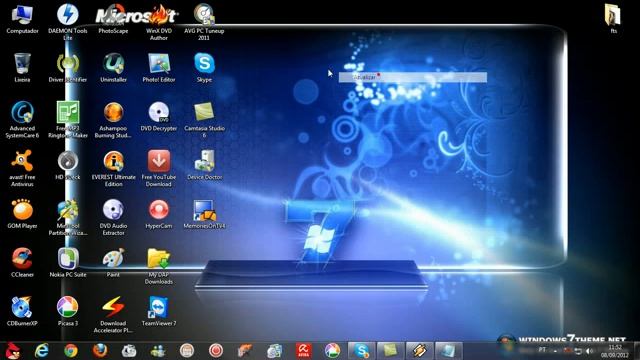Open avast! Free Antivirus shortcut
640x360 pixels.
coord(22,168)
